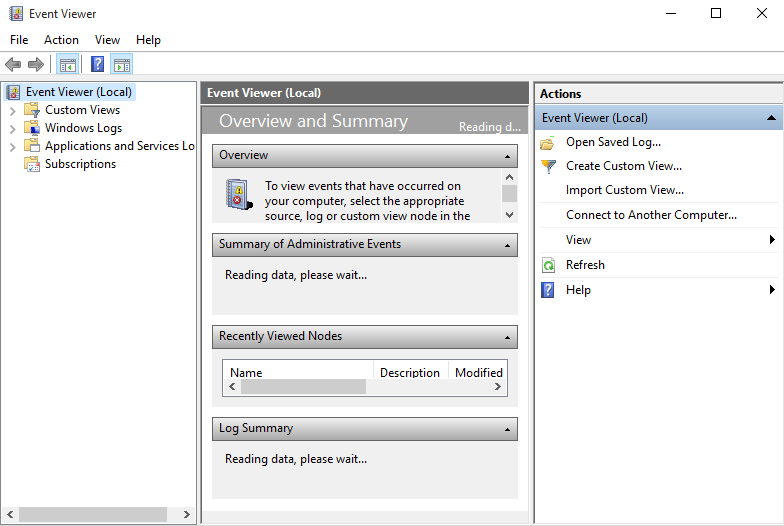Collapse the Overview section

click(x=508, y=156)
